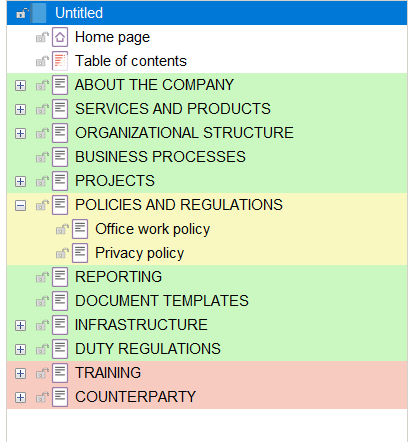
Task: Expand the TRAINING section
Action: point(20,374)
